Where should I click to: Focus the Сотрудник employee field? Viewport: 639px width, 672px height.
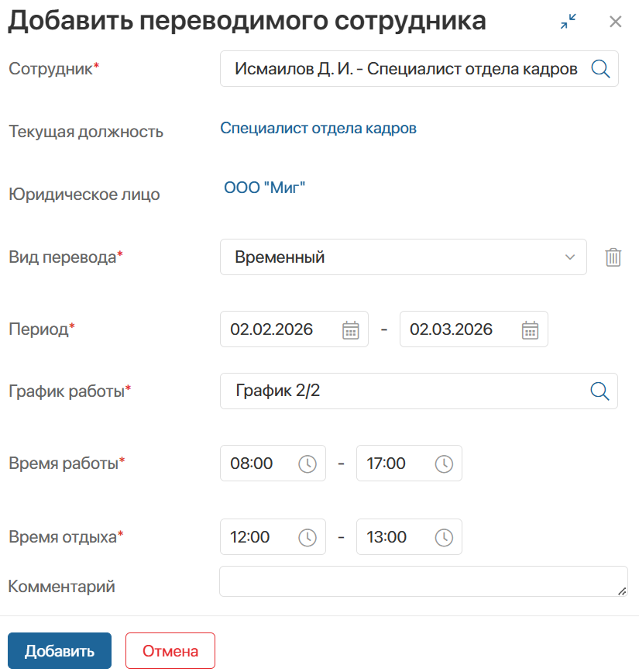tap(419, 68)
